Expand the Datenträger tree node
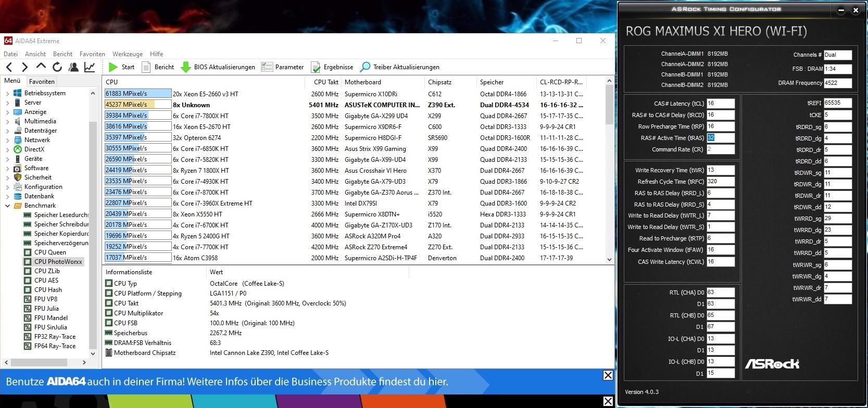868x408 pixels. 7,131
